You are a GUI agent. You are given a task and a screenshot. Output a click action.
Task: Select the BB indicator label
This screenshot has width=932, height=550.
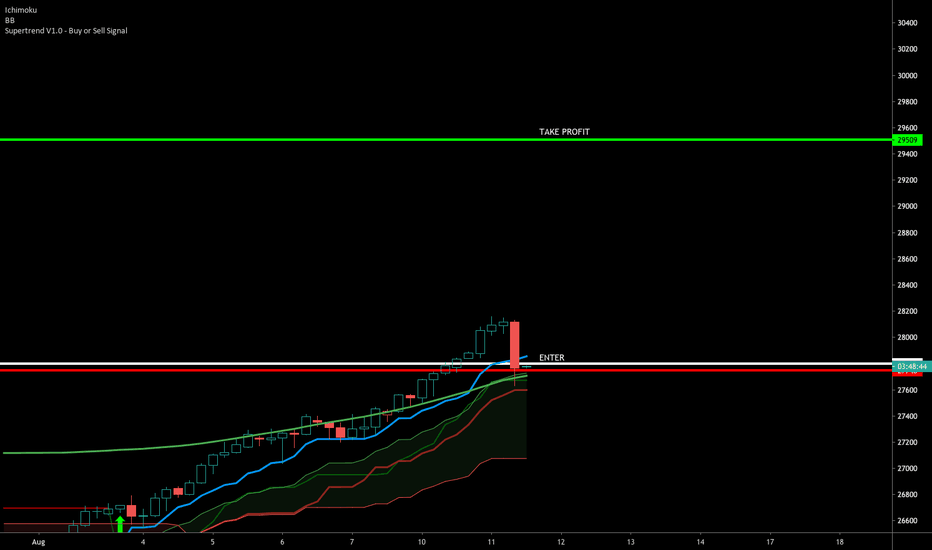[10, 20]
